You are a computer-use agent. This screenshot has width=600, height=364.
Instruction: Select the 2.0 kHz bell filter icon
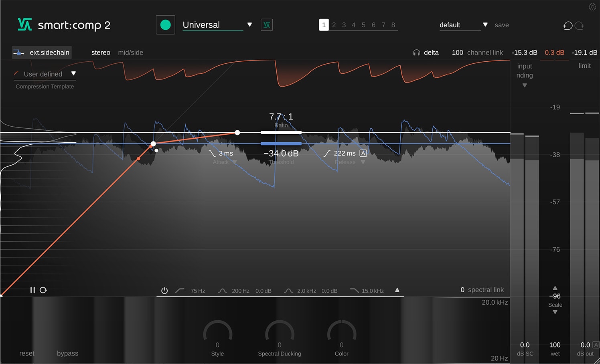[288, 291]
